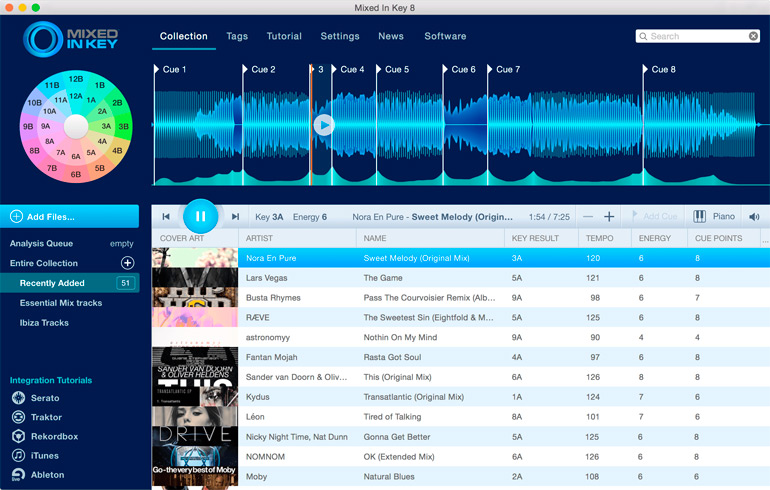
Task: Pick key 12B on the Camelot wheel
Action: click(76, 79)
